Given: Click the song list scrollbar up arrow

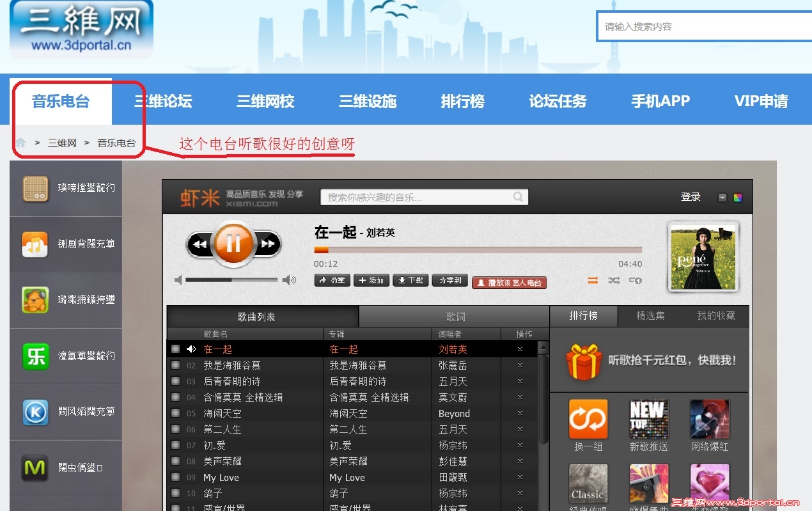Looking at the screenshot, I should coord(543,347).
